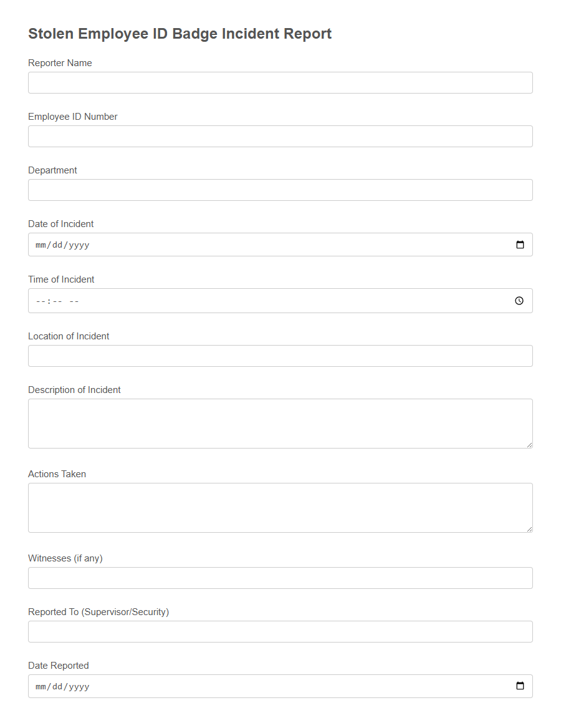Viewport: 561px width, 728px height.
Task: Click the Time of Incident field
Action: point(249,301)
